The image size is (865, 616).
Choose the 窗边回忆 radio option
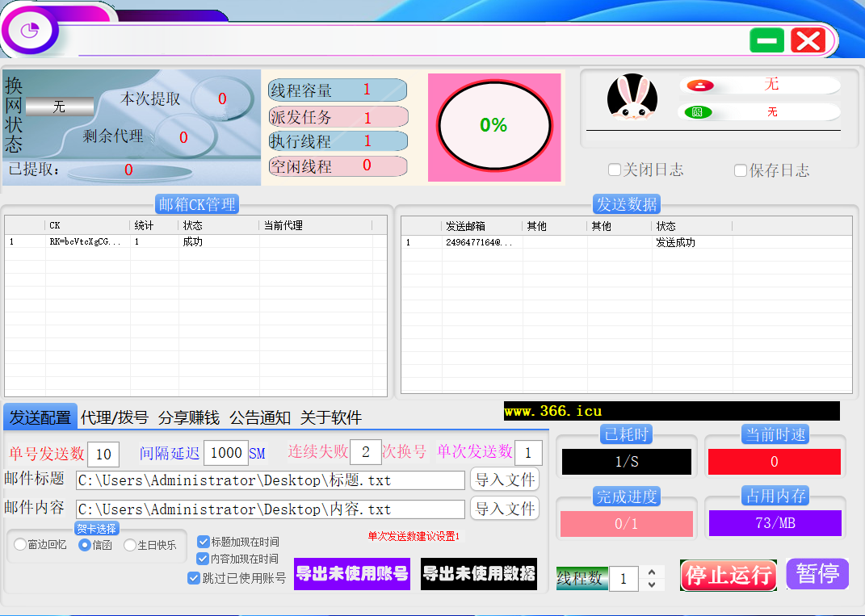point(20,545)
